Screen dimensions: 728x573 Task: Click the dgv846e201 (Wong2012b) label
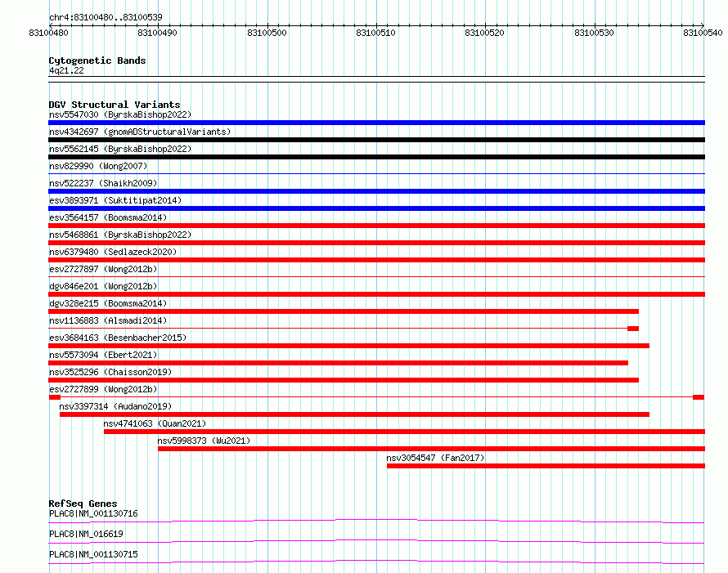click(103, 286)
